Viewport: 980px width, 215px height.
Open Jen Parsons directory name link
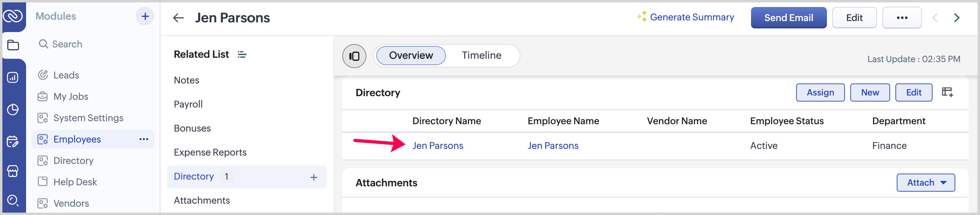click(438, 146)
